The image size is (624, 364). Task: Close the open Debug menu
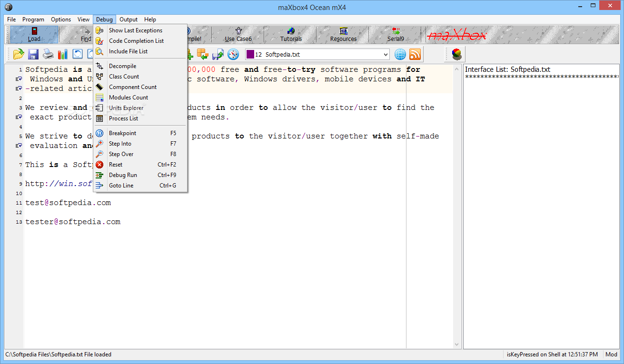(104, 20)
